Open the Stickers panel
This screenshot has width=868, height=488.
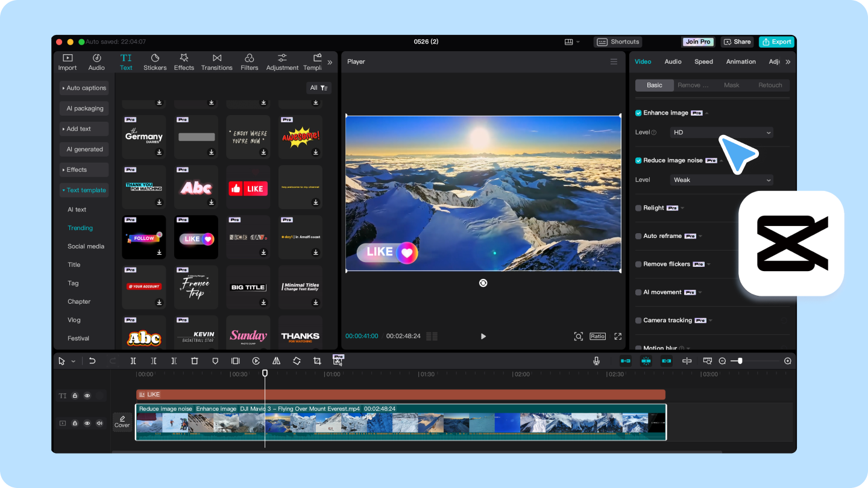coord(155,62)
